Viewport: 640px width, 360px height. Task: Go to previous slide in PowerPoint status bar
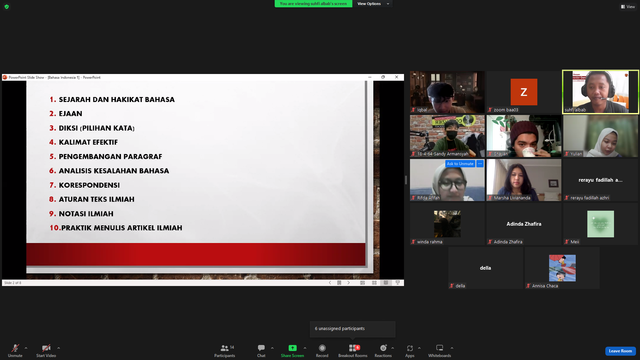pyautogui.click(x=330, y=283)
